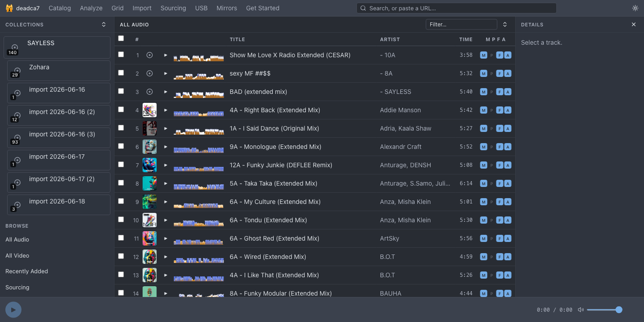Click the A badge on 6A - My Culture row
The image size is (644, 322).
[508, 202]
